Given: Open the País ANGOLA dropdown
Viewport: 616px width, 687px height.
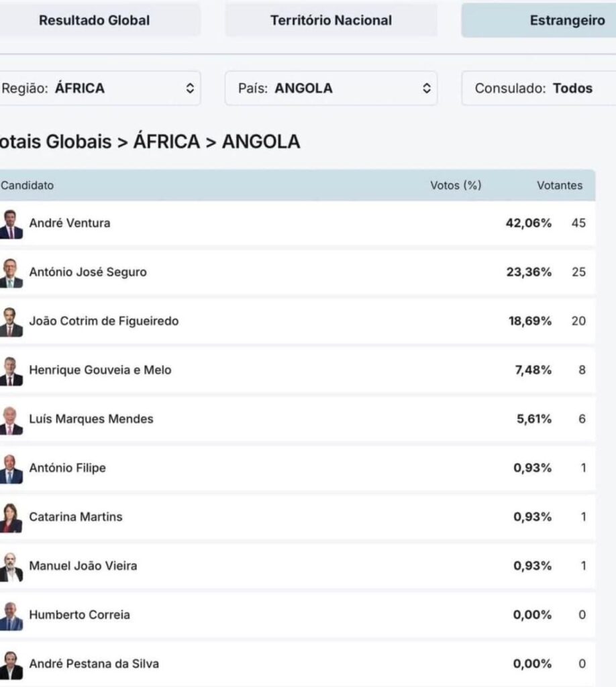Looking at the screenshot, I should (x=331, y=89).
